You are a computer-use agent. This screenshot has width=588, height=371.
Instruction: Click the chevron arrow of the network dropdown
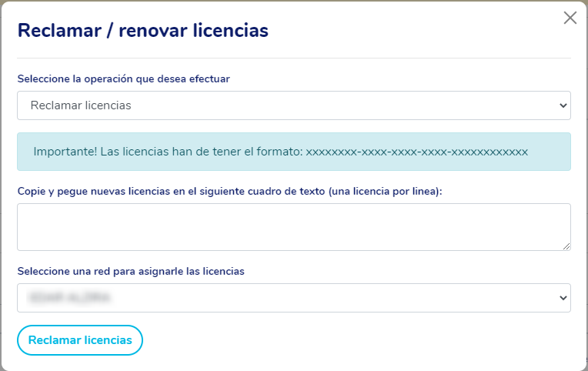tap(562, 298)
